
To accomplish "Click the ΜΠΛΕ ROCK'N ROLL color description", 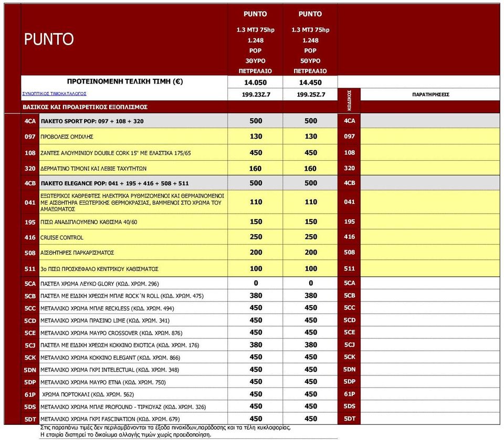I will point(122,296).
